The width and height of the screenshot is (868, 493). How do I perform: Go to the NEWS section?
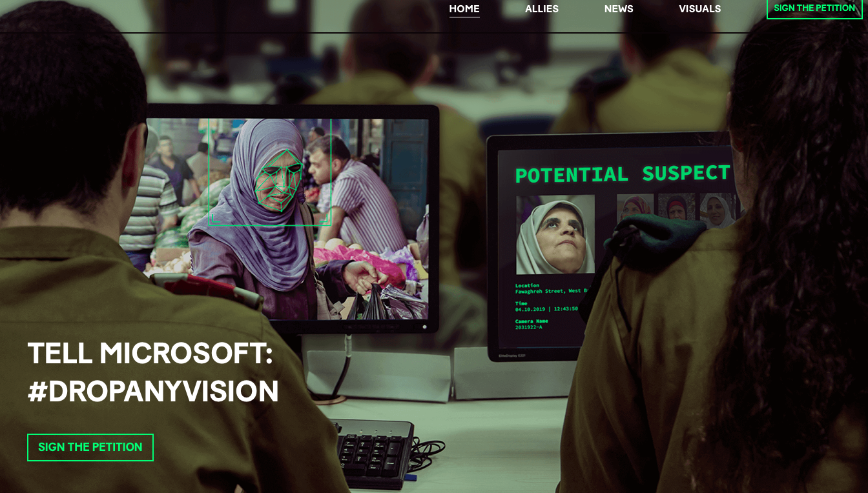[619, 9]
